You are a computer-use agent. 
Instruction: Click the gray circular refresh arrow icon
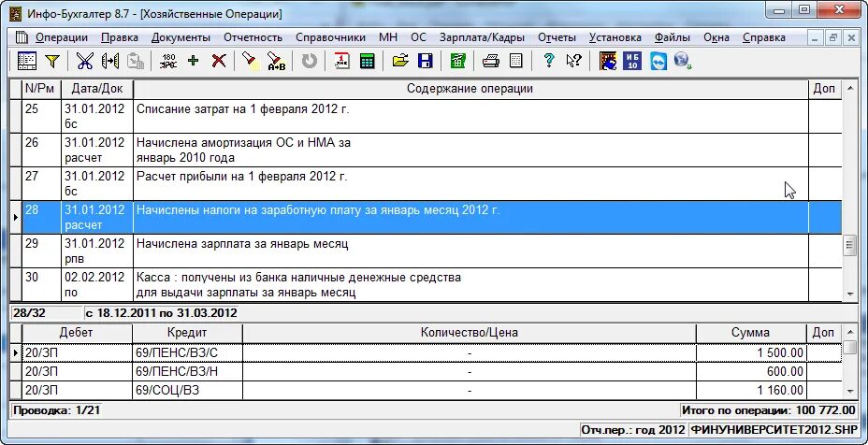coord(309,61)
